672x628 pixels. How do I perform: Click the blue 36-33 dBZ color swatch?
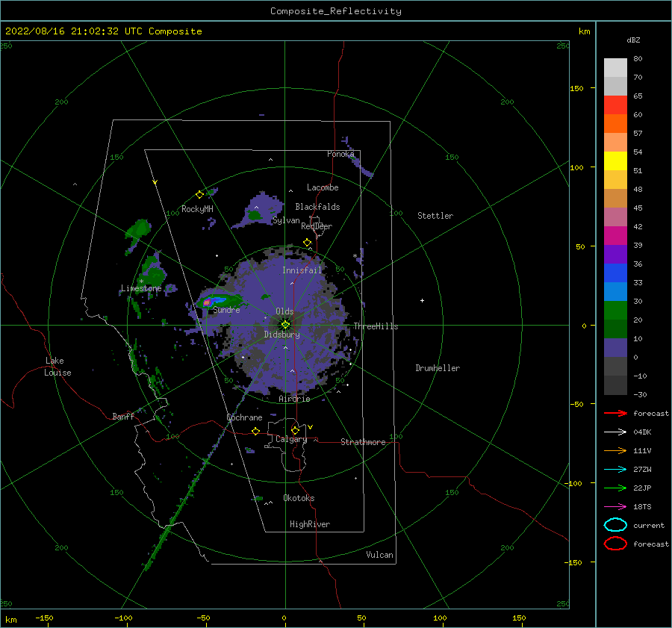pyautogui.click(x=615, y=273)
